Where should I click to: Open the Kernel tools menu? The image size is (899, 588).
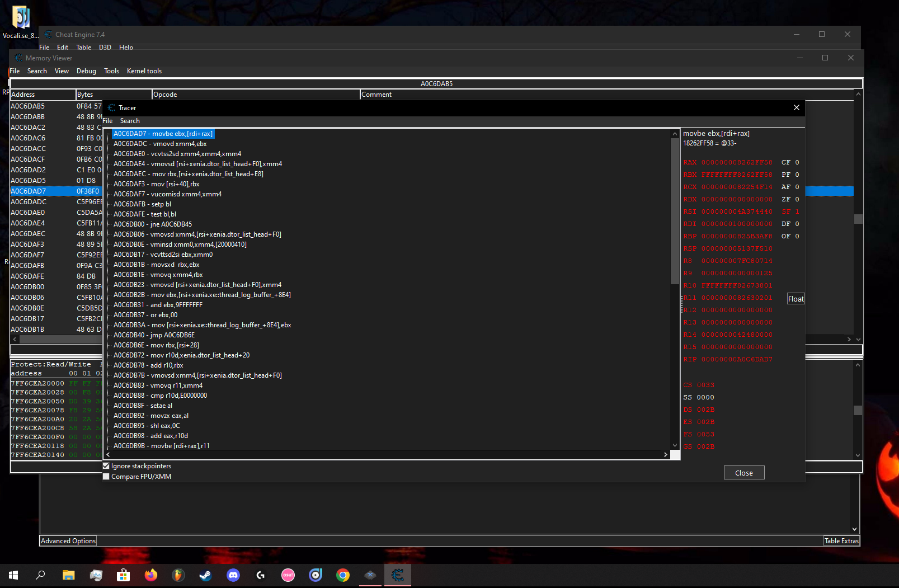pyautogui.click(x=144, y=71)
